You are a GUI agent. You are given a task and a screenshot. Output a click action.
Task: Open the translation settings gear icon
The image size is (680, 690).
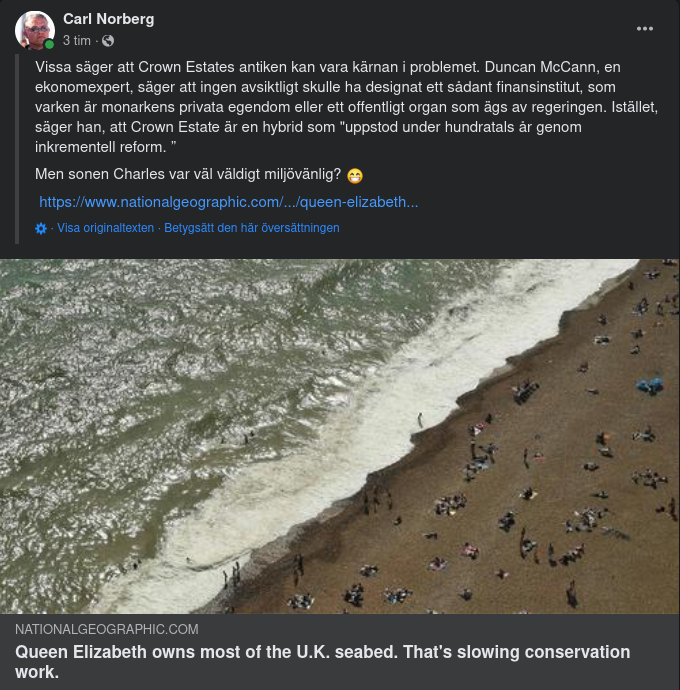41,228
